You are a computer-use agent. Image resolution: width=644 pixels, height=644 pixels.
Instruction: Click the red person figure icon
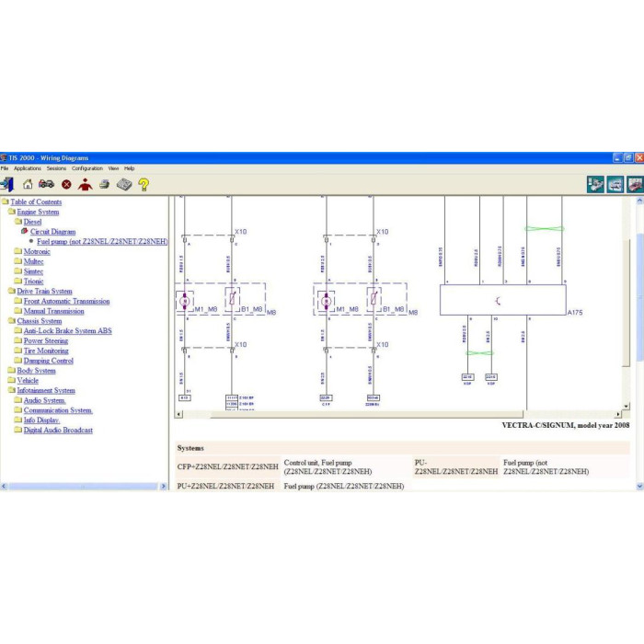[x=85, y=184]
